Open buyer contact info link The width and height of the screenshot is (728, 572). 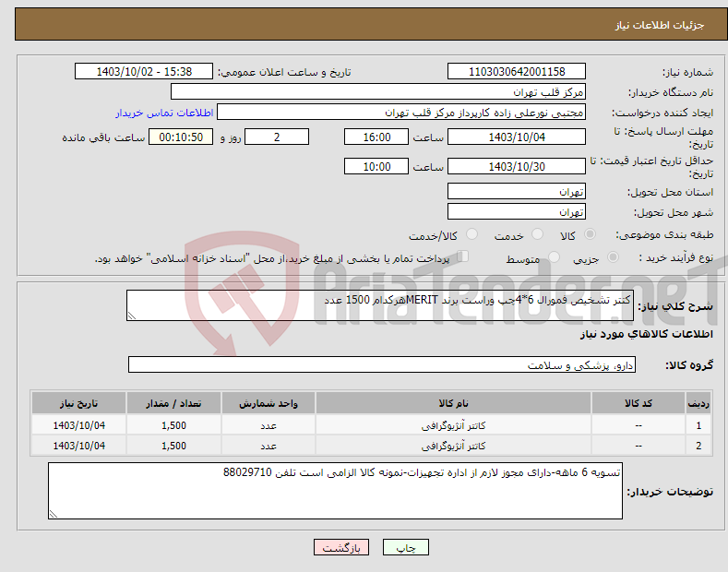click(164, 113)
